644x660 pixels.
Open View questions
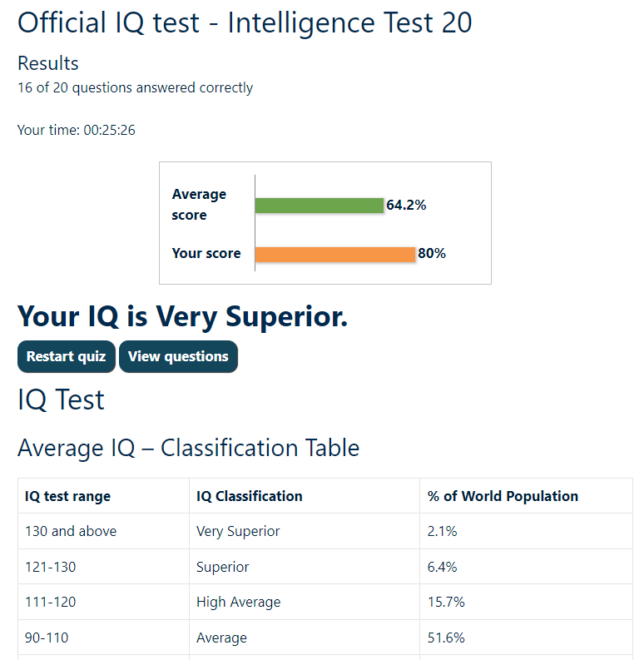(x=178, y=356)
